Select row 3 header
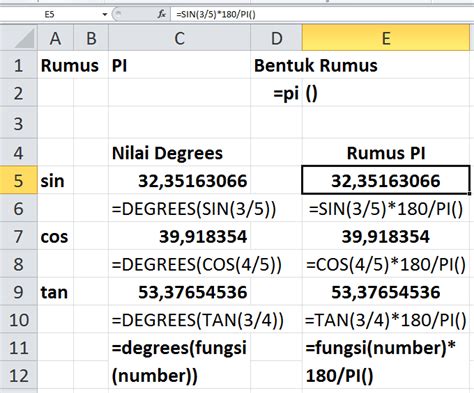The image size is (474, 393). 19,123
